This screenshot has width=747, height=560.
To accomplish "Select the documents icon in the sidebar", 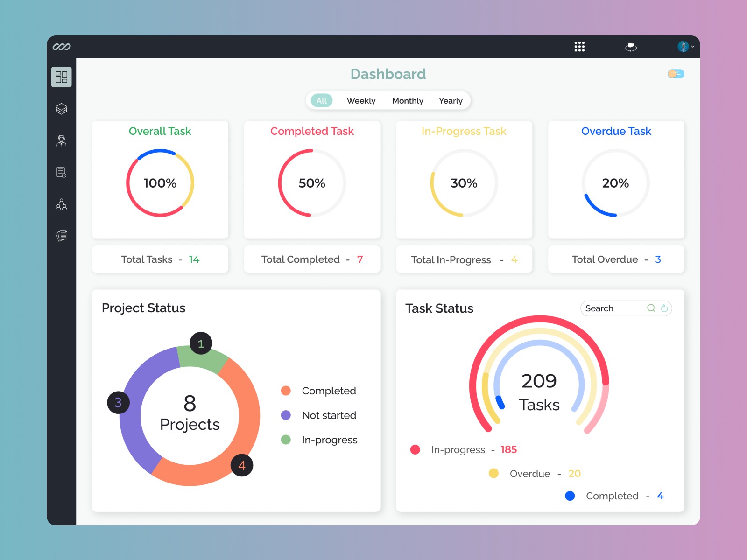I will click(61, 236).
